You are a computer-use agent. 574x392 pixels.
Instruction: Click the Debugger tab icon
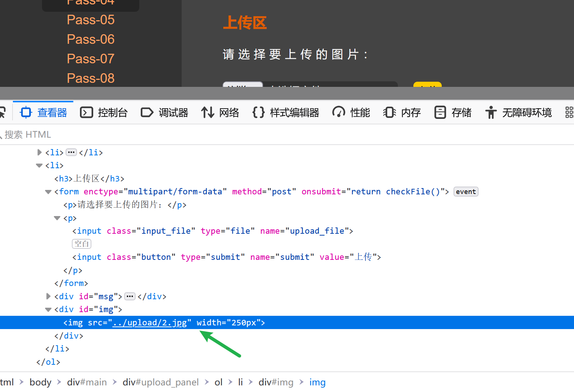[147, 112]
